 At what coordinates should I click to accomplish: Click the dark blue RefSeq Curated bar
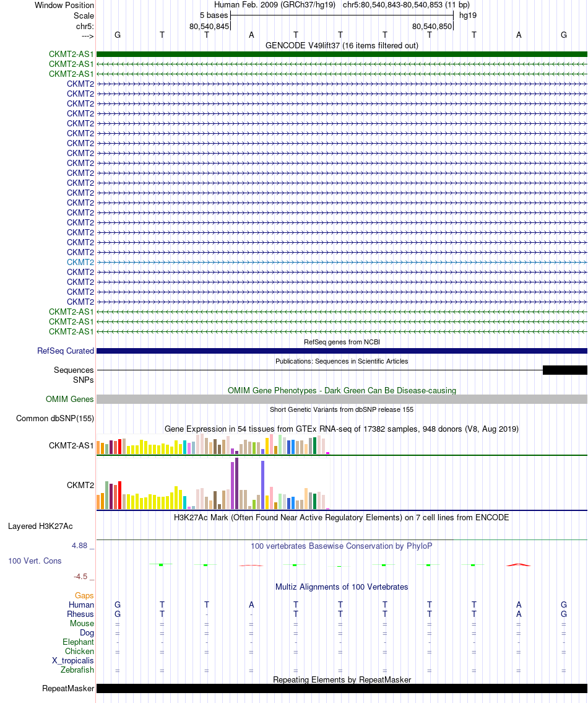coord(342,351)
